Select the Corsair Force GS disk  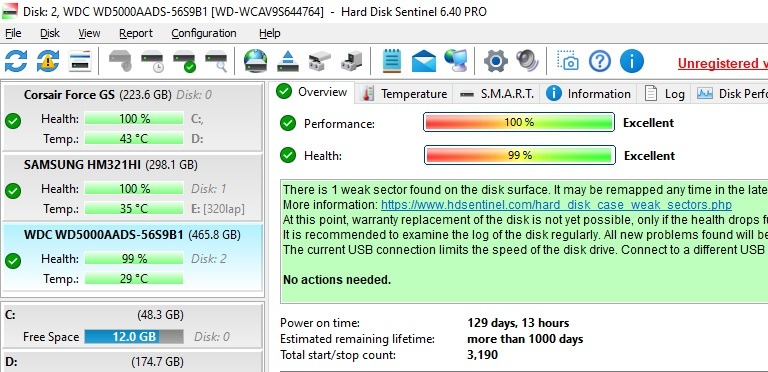[x=132, y=116]
